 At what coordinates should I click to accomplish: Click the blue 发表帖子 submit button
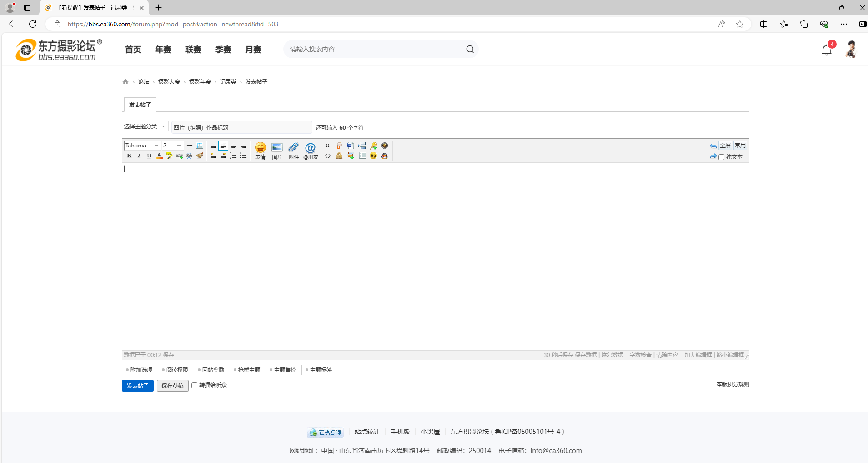(137, 386)
